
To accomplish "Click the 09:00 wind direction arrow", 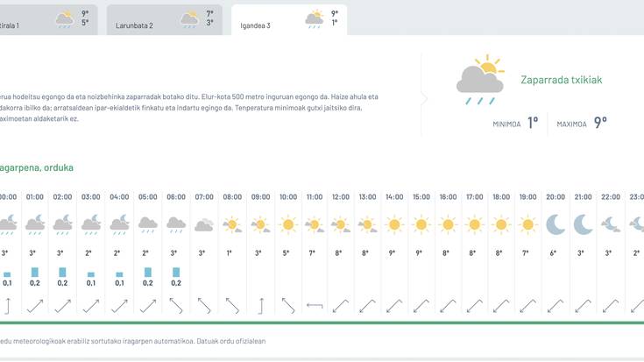I will 260,306.
